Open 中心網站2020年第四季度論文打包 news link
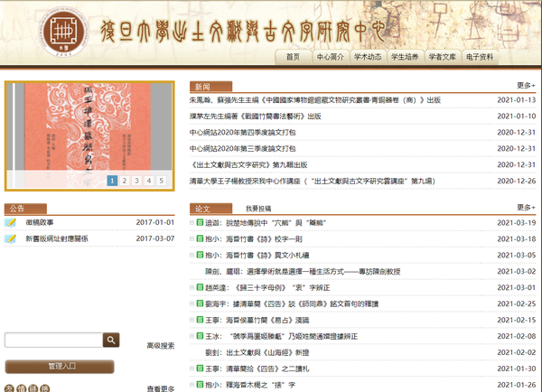 point(243,133)
